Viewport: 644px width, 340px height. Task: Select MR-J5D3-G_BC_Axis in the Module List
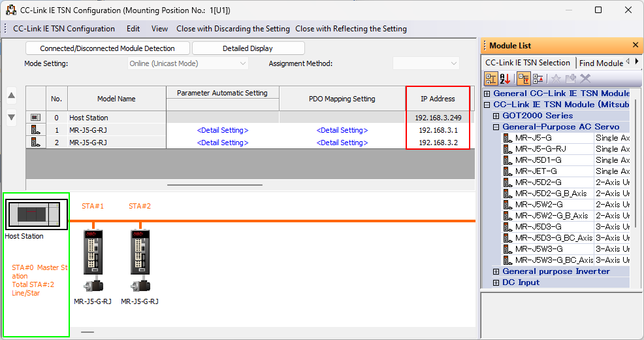pyautogui.click(x=554, y=238)
